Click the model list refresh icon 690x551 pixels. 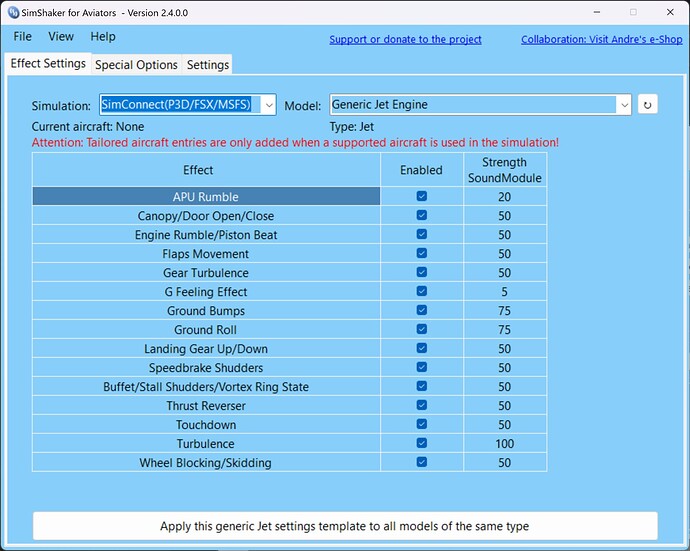(647, 105)
